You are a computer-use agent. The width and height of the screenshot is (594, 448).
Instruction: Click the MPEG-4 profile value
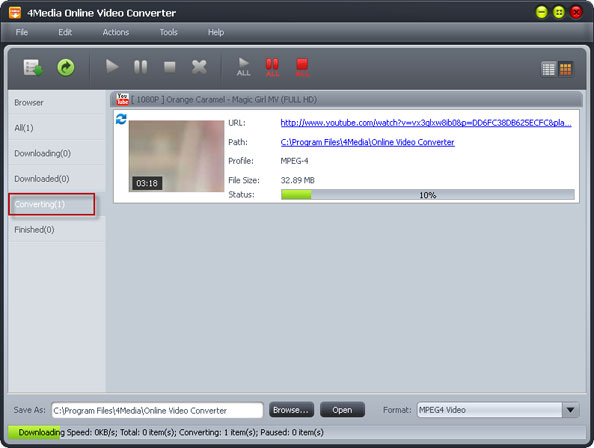(x=294, y=161)
